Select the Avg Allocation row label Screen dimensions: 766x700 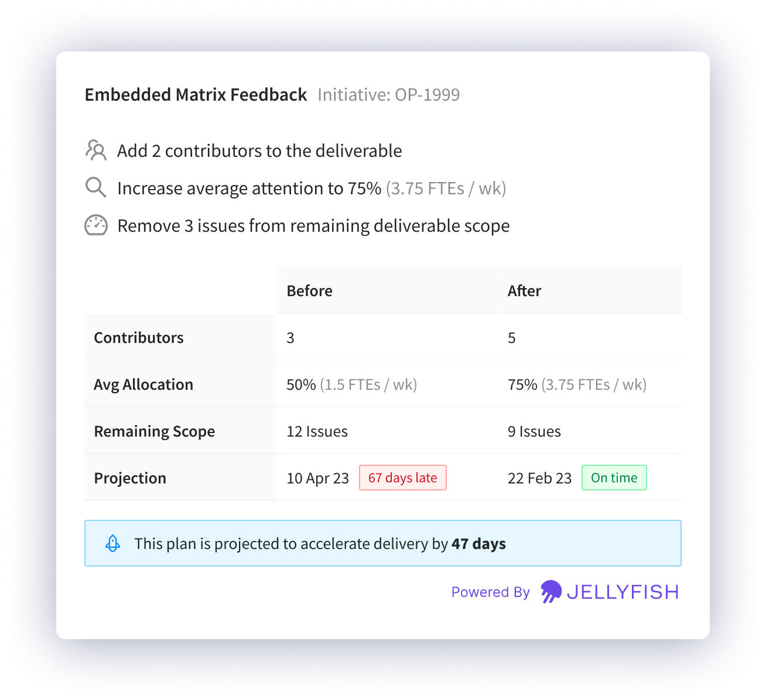143,385
